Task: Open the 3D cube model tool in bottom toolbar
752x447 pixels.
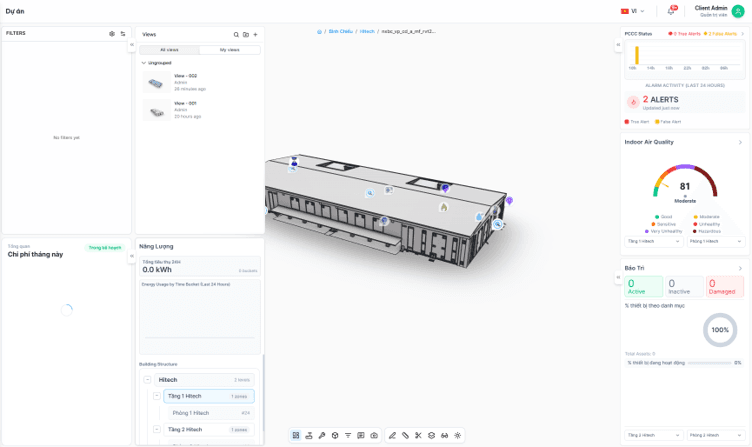Action: (335, 435)
